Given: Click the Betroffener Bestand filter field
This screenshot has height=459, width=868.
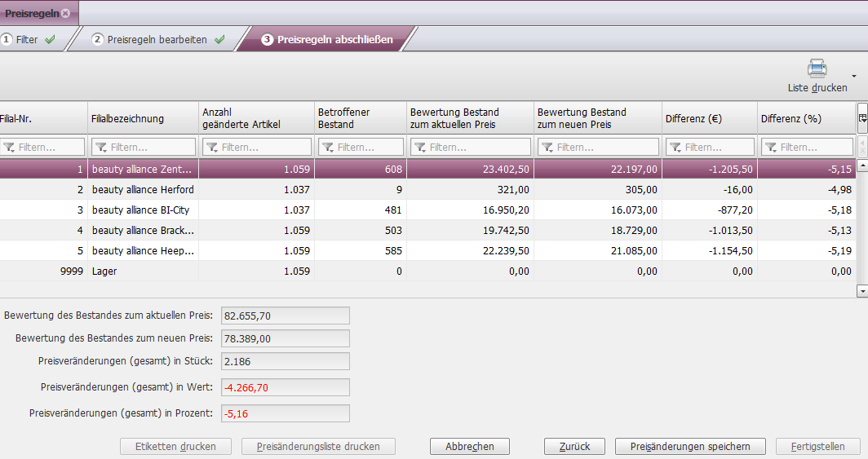Looking at the screenshot, I should [x=361, y=147].
